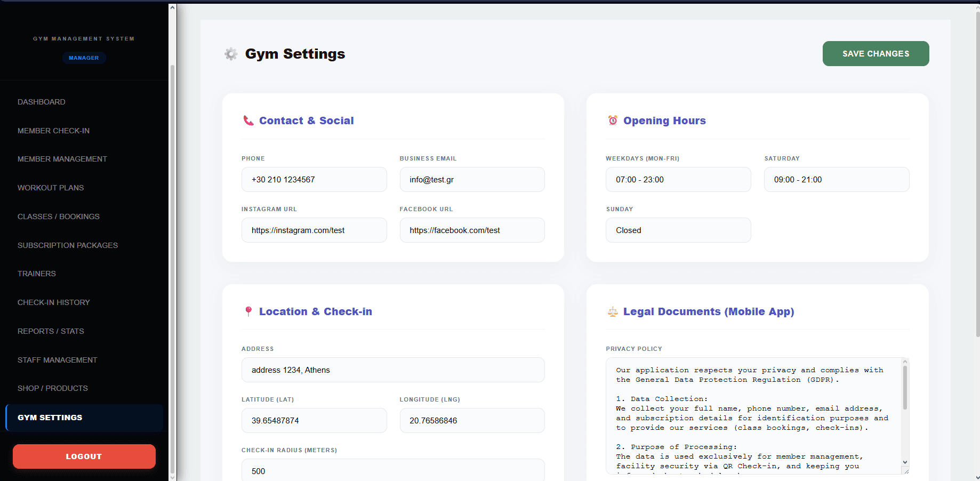This screenshot has height=481, width=980.
Task: Select Shop / Products sidebar item
Action: [x=53, y=388]
